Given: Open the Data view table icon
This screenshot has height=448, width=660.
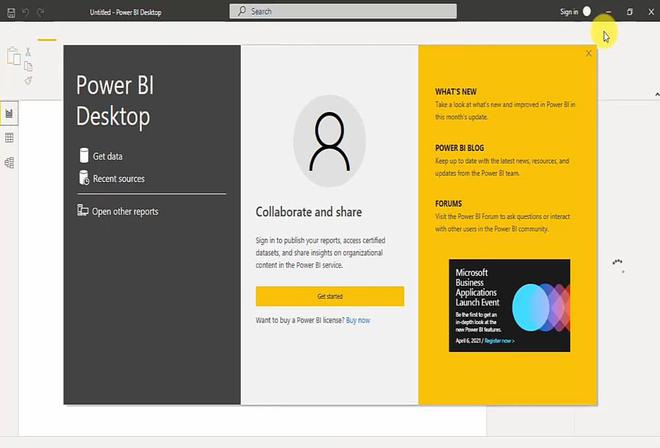Looking at the screenshot, I should (x=9, y=138).
